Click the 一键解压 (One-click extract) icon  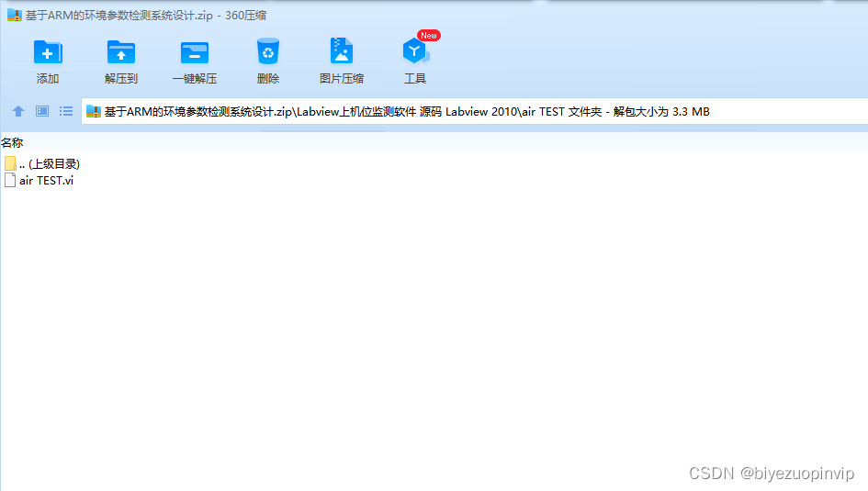[195, 52]
